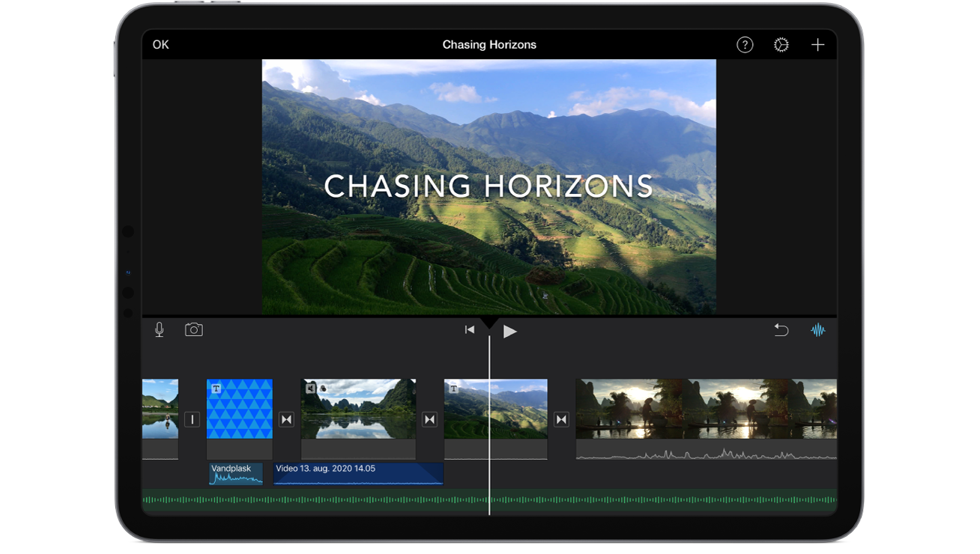Tap OK to finish editing
The image size is (980, 554).
pos(161,45)
